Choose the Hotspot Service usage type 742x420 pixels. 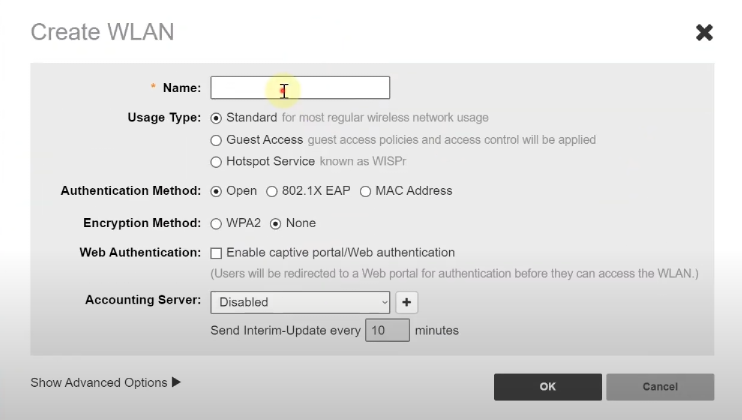point(216,162)
